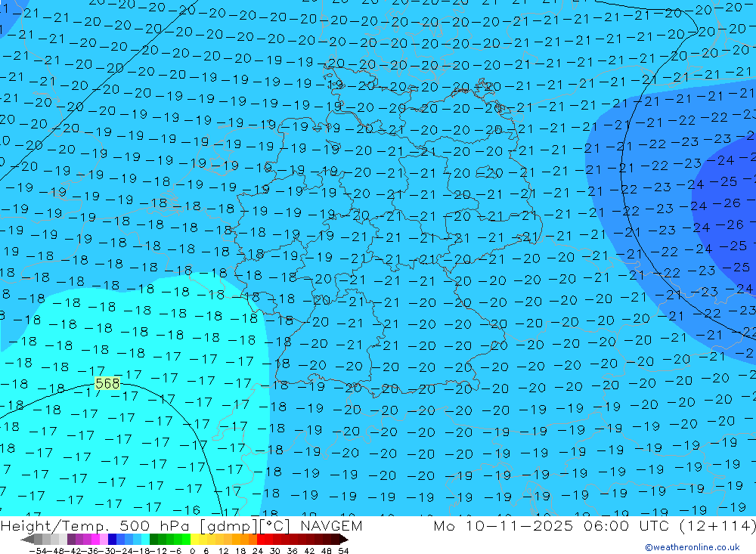Click the bright red swatch above the 24 label
The width and height of the screenshot is (756, 554).
click(261, 539)
